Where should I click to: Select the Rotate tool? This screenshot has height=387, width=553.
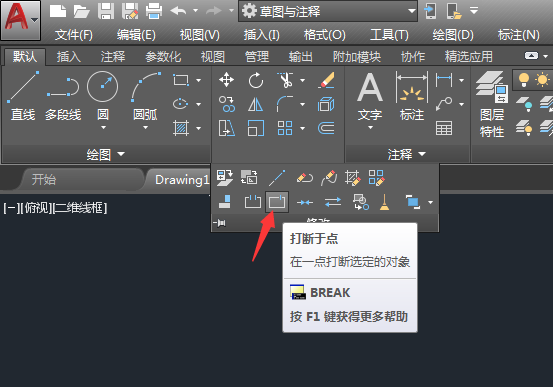click(x=256, y=80)
